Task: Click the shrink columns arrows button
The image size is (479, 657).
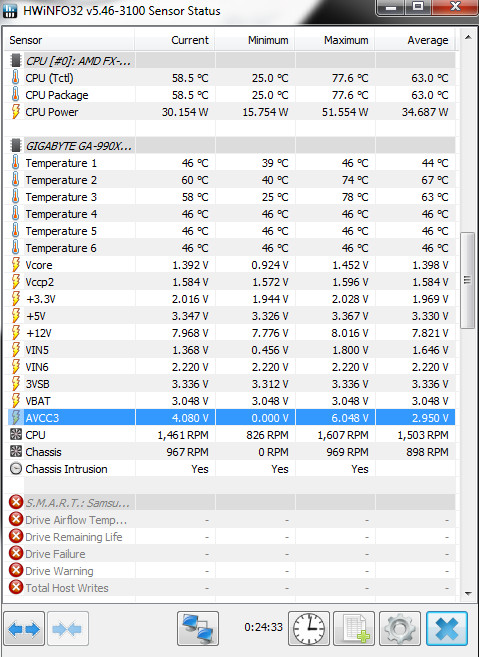Action: pyautogui.click(x=68, y=629)
